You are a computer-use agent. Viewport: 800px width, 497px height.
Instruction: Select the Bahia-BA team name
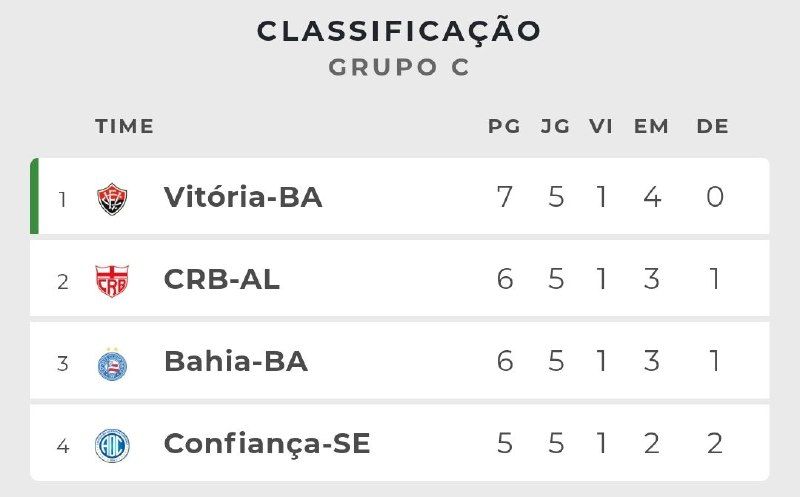click(x=235, y=362)
